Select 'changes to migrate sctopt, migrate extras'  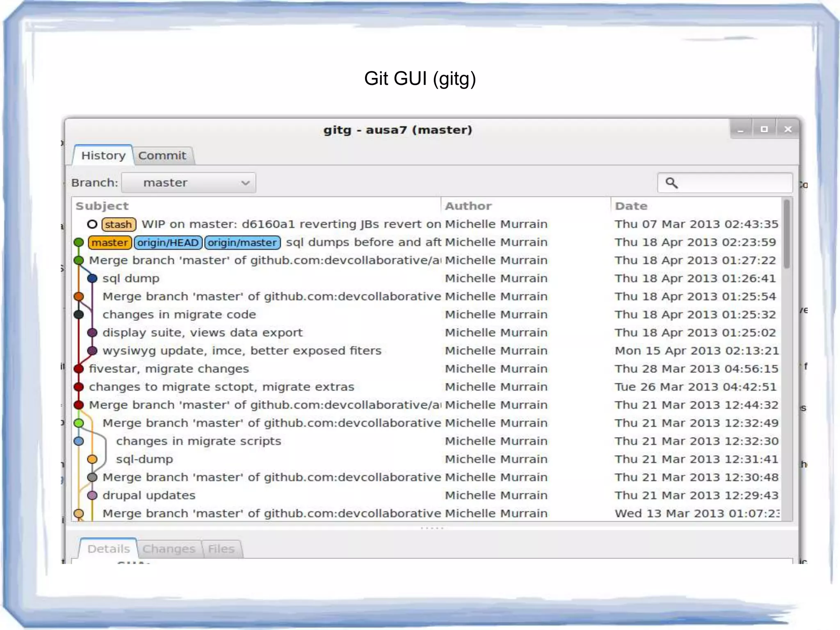tap(427, 387)
